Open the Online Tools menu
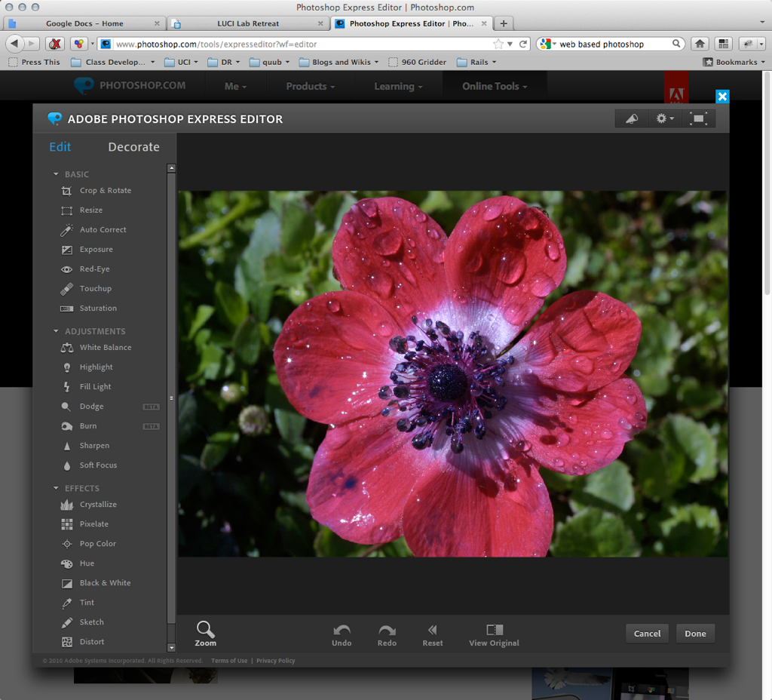This screenshot has height=700, width=772. click(x=494, y=86)
